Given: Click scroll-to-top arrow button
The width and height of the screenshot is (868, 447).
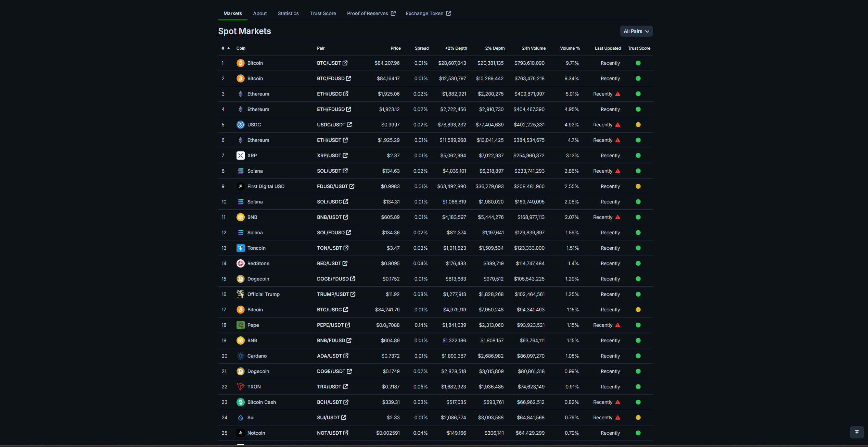Looking at the screenshot, I should 857,432.
